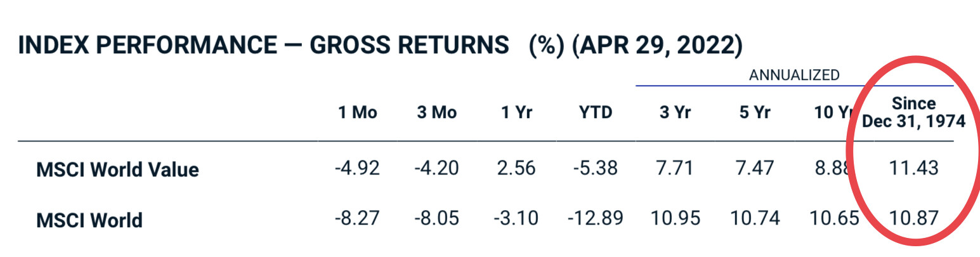Click MSCI World Value's YTD value -5.38
This screenshot has height=257, width=980.
click(x=595, y=169)
